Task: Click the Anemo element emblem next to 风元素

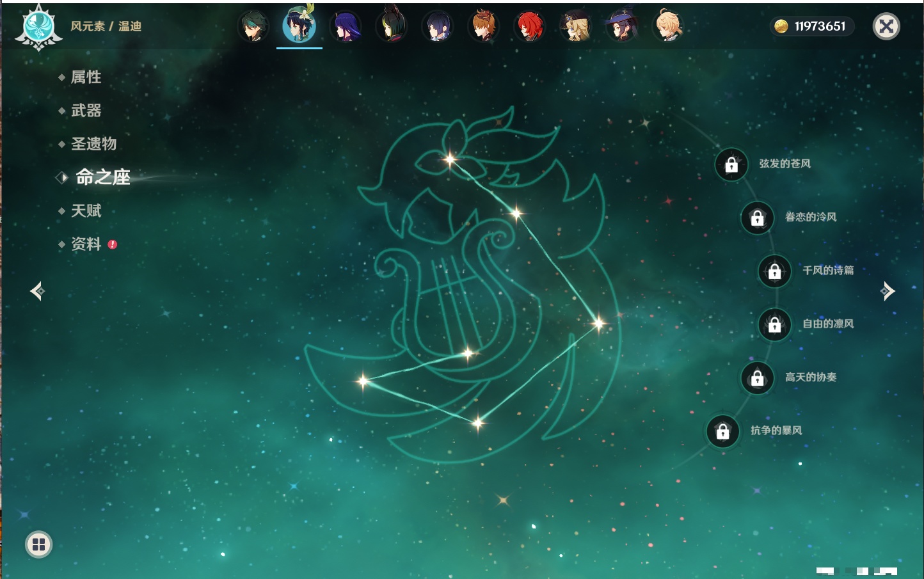Action: (x=38, y=27)
